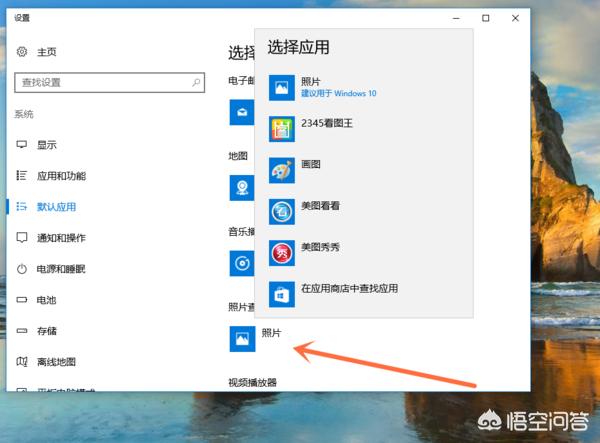Select 默认应用 in the sidebar

click(56, 207)
